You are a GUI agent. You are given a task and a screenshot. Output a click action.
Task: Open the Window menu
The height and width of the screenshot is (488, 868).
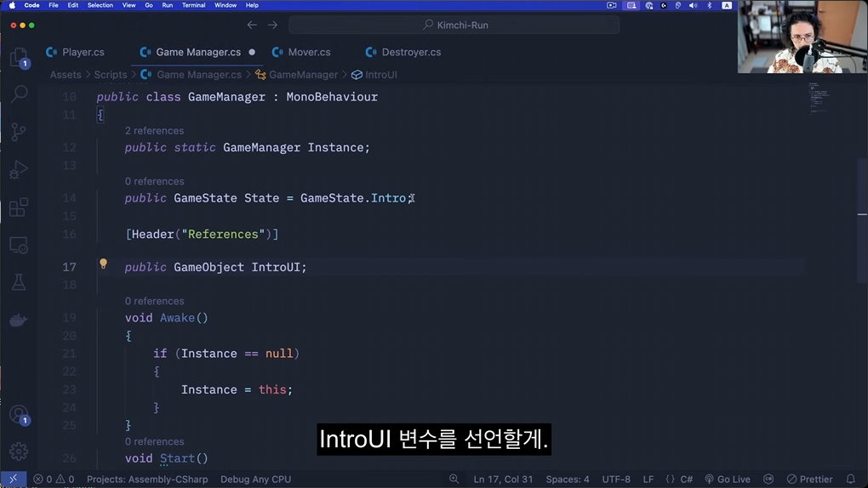pos(226,5)
